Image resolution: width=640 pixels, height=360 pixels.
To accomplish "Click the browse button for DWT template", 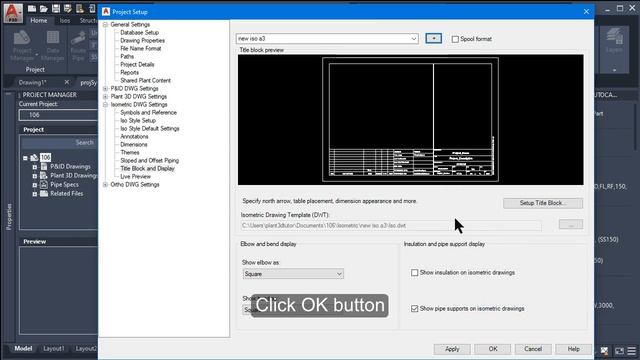I will pyautogui.click(x=571, y=224).
